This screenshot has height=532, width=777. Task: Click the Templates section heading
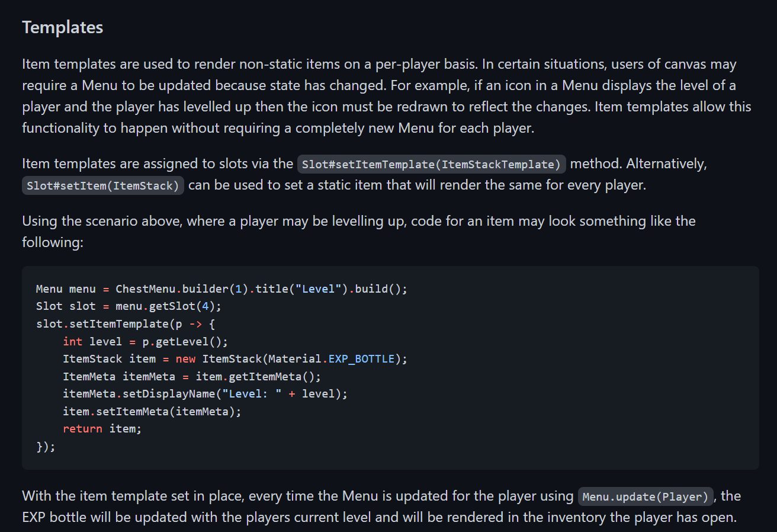(63, 27)
